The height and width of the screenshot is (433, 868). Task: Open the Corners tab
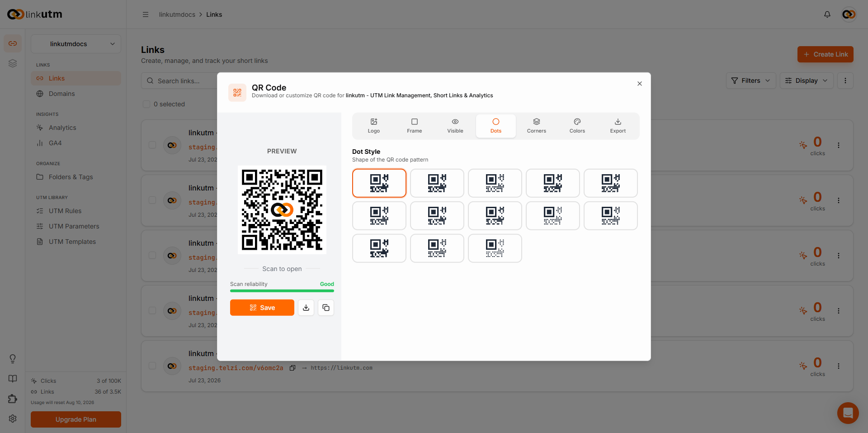[536, 126]
